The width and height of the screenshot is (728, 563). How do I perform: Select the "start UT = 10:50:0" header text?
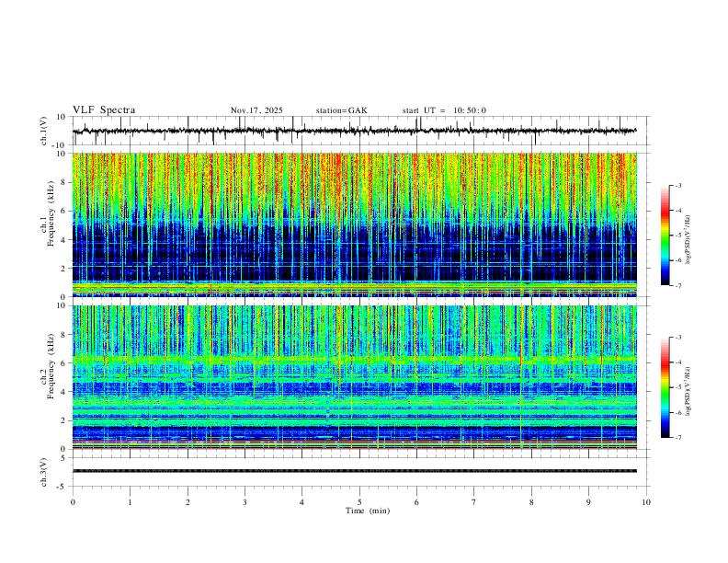[444, 110]
